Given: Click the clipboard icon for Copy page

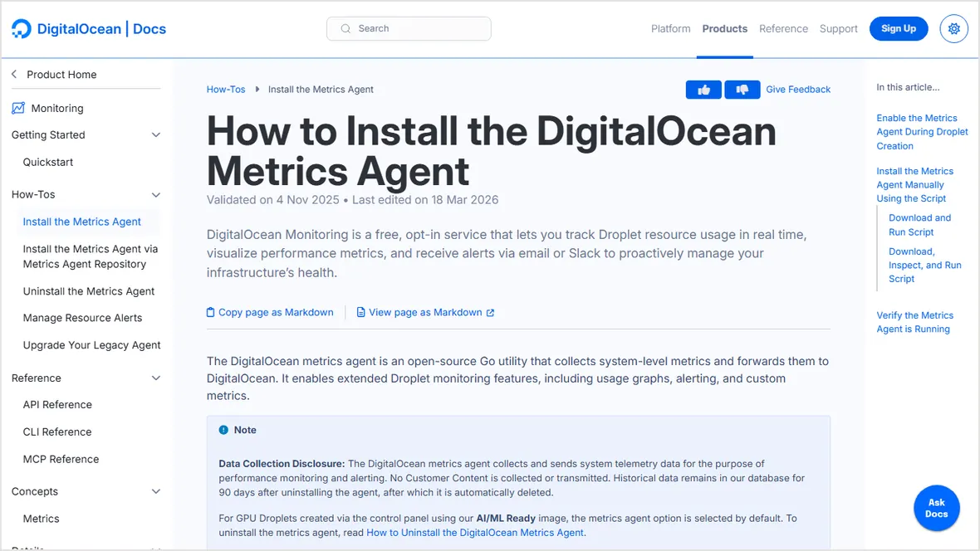Looking at the screenshot, I should coord(211,312).
